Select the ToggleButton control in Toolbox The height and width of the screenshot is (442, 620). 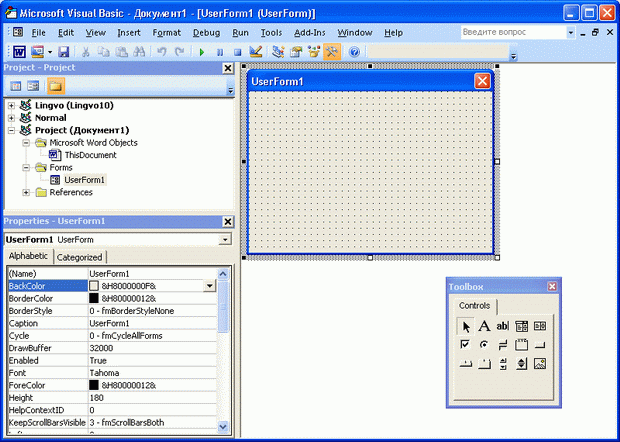click(503, 345)
